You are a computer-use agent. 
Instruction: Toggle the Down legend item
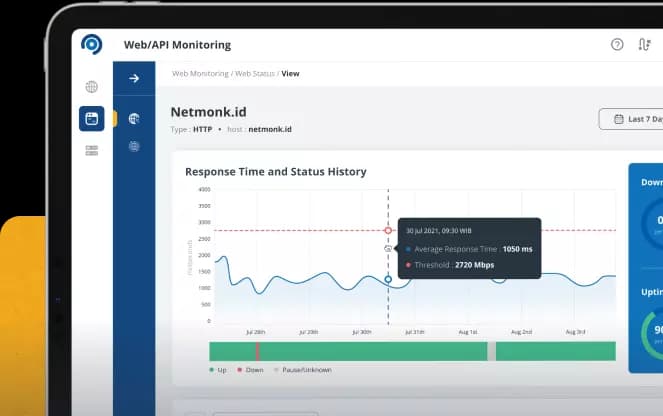[x=249, y=370]
